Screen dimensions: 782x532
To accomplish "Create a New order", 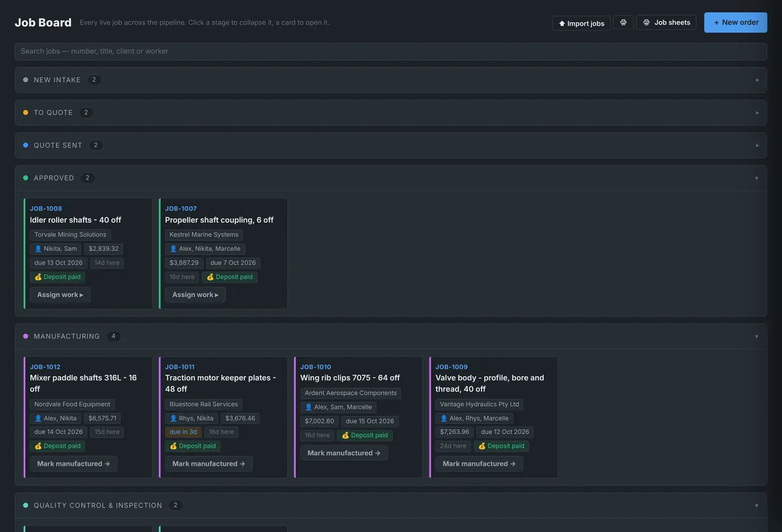I will tap(736, 23).
